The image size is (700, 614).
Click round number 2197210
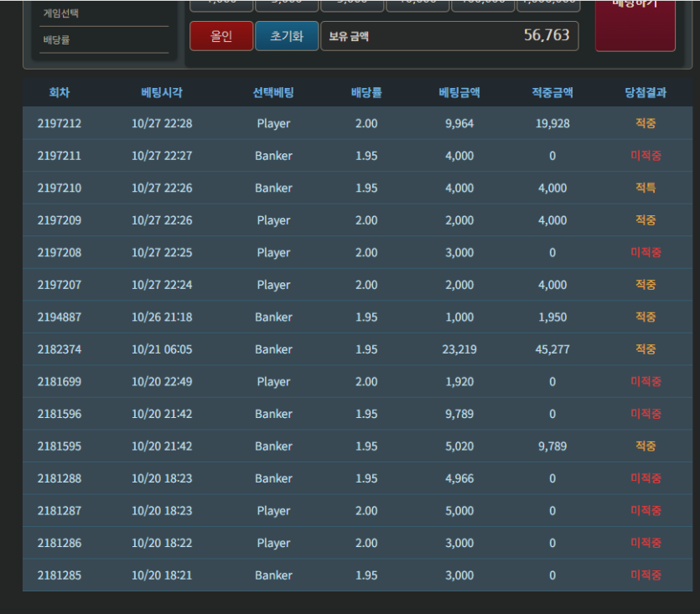pyautogui.click(x=60, y=188)
